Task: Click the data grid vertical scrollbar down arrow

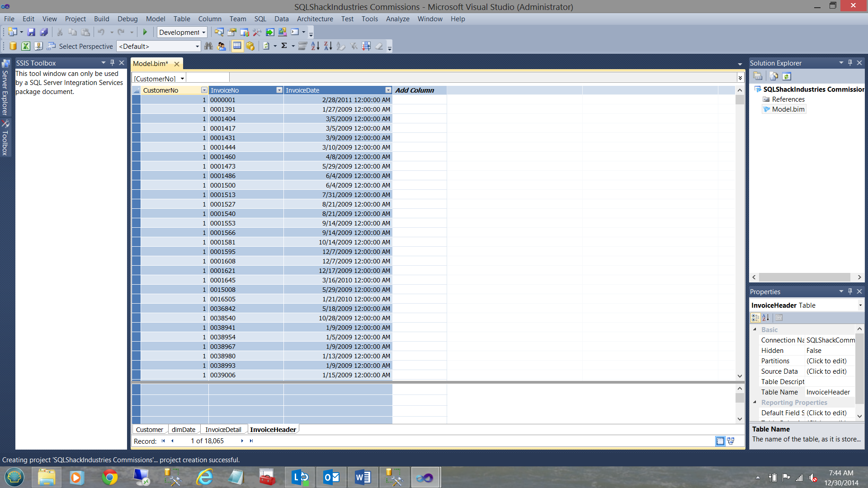Action: coord(740,375)
